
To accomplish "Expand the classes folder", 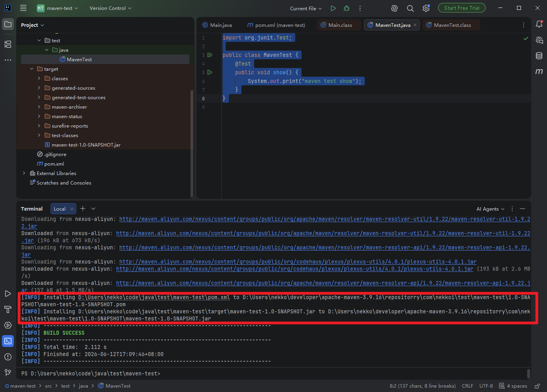I will tap(39, 78).
